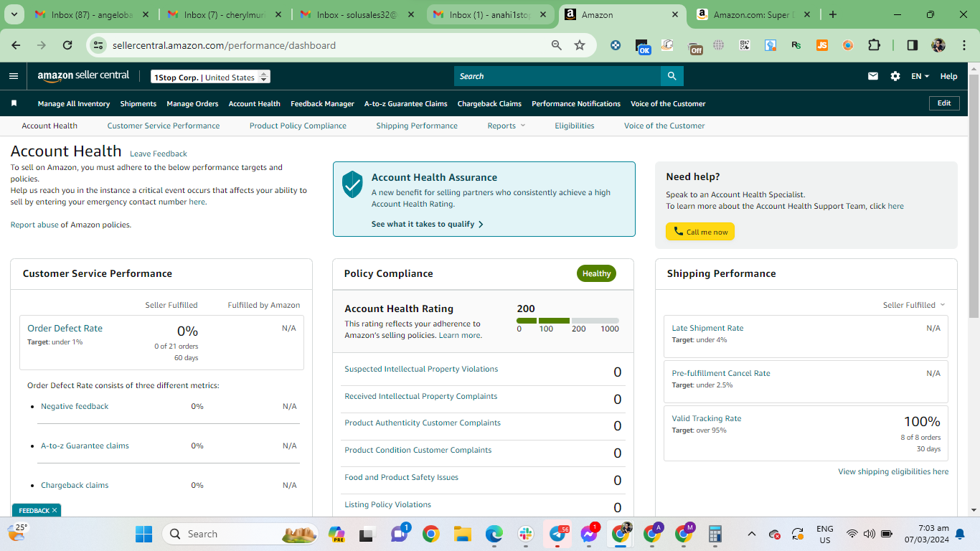Image resolution: width=980 pixels, height=551 pixels.
Task: Click the Learn more link under Account Health Rating
Action: click(x=459, y=335)
